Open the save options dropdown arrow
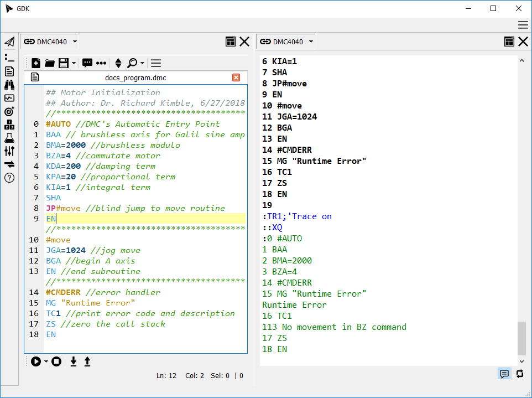Viewport: 532px width, 398px height. pyautogui.click(x=74, y=63)
